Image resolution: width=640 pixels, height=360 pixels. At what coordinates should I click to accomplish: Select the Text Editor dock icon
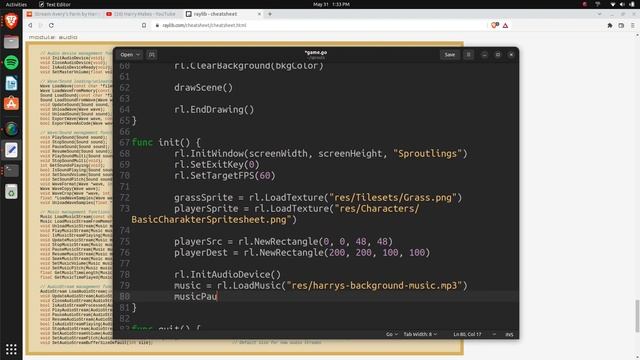pyautogui.click(x=11, y=150)
